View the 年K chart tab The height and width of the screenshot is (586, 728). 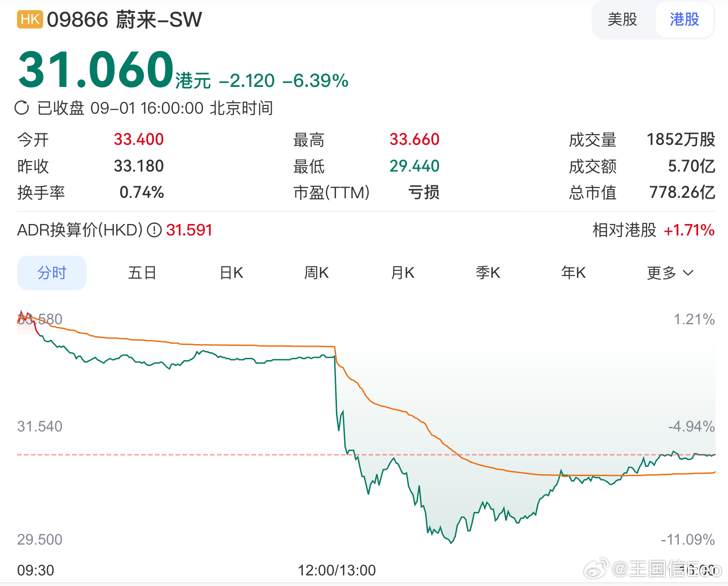coord(574,273)
